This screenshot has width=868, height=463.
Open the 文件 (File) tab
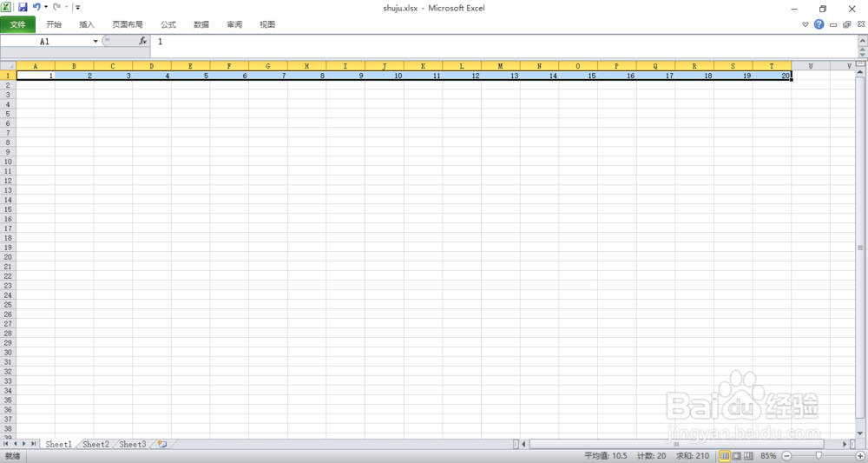click(17, 24)
